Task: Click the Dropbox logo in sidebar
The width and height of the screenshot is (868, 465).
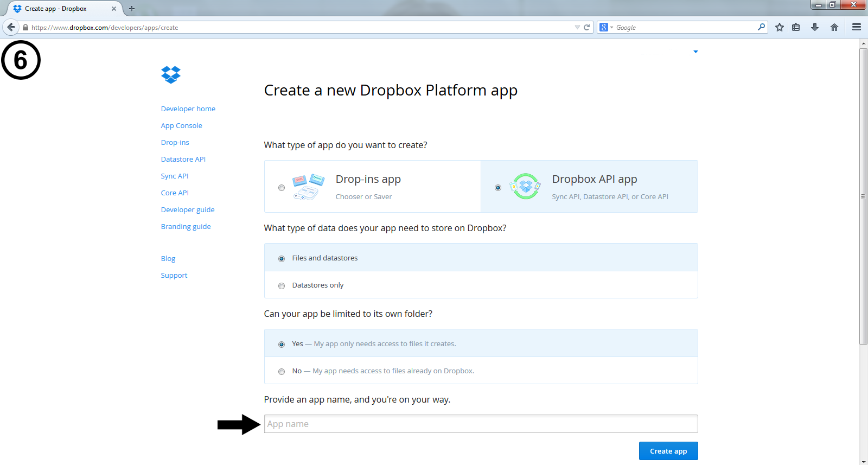Action: click(171, 75)
